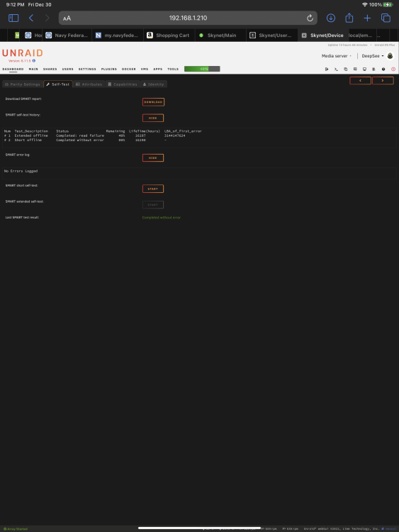Viewport: 399px width, 532px height.
Task: Switch to Navy Federa... browser tab
Action: pos(67,35)
